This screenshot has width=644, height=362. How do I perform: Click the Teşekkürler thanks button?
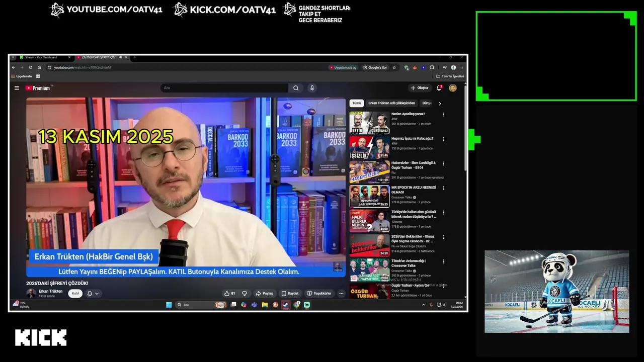[x=319, y=293]
